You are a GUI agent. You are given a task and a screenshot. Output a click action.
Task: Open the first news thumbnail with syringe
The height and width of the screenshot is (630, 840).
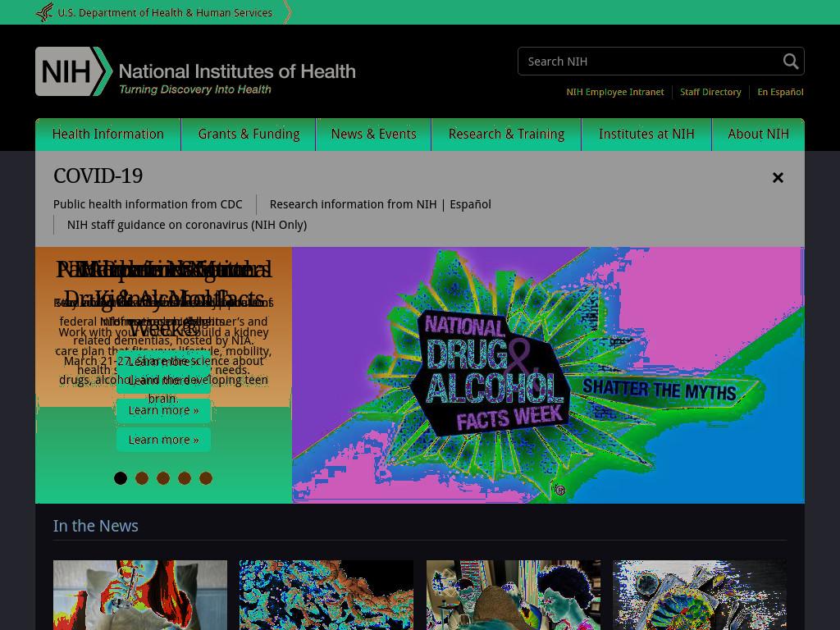click(140, 596)
